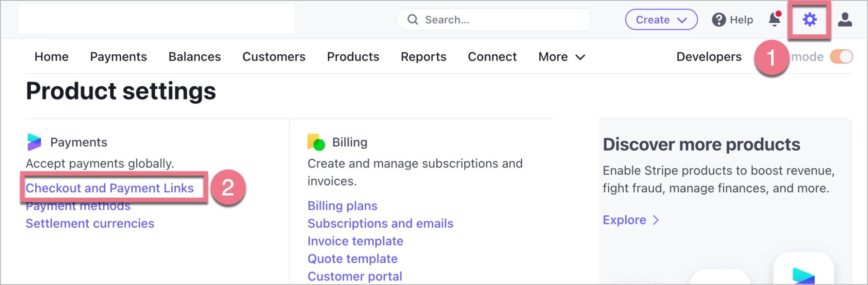
Task: Click the search magnifier icon
Action: point(412,20)
